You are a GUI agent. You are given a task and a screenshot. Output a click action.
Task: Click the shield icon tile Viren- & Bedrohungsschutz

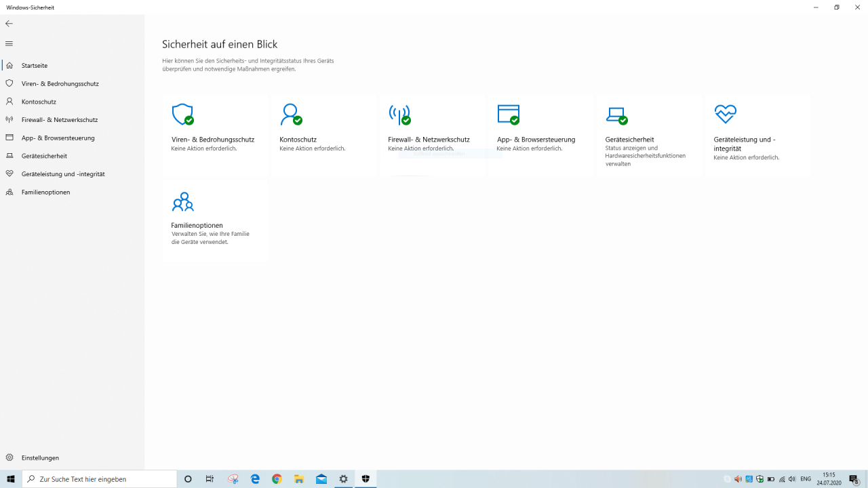pyautogui.click(x=215, y=136)
